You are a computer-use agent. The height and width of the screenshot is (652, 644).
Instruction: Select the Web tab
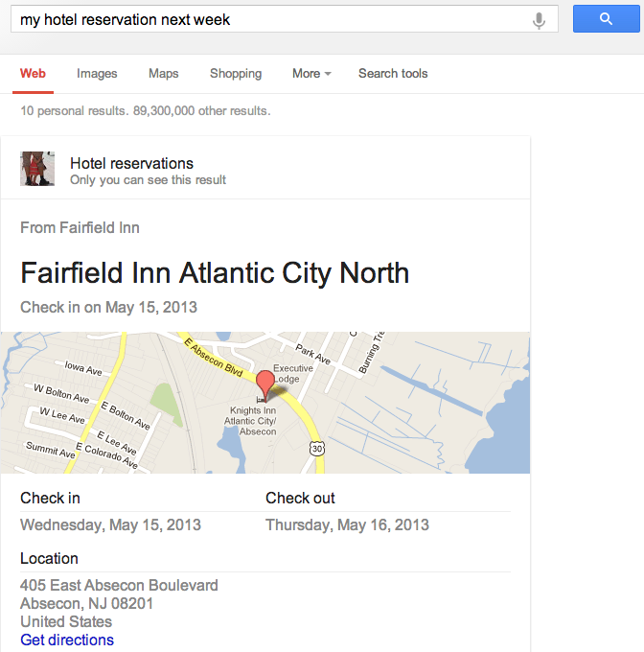[x=33, y=74]
